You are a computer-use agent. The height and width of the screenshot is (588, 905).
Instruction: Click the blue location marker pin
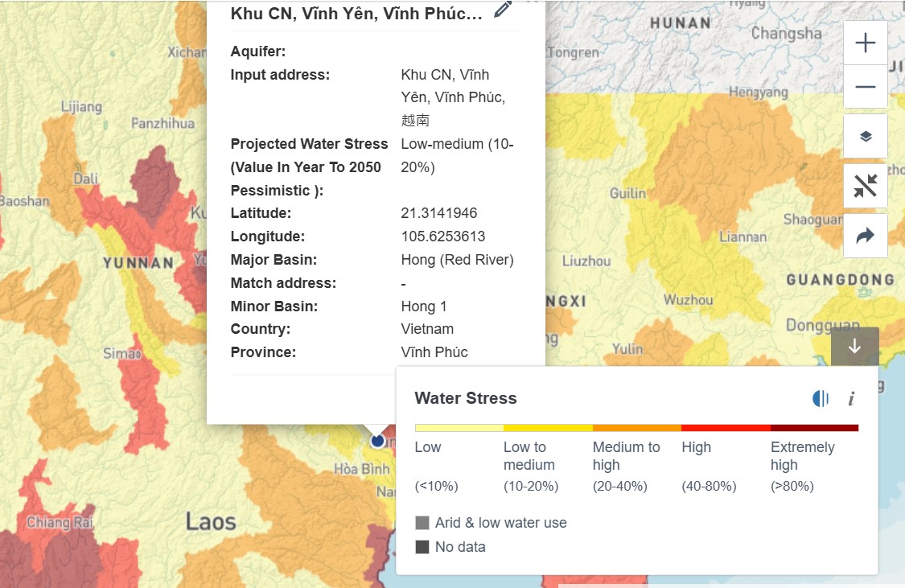tap(377, 441)
